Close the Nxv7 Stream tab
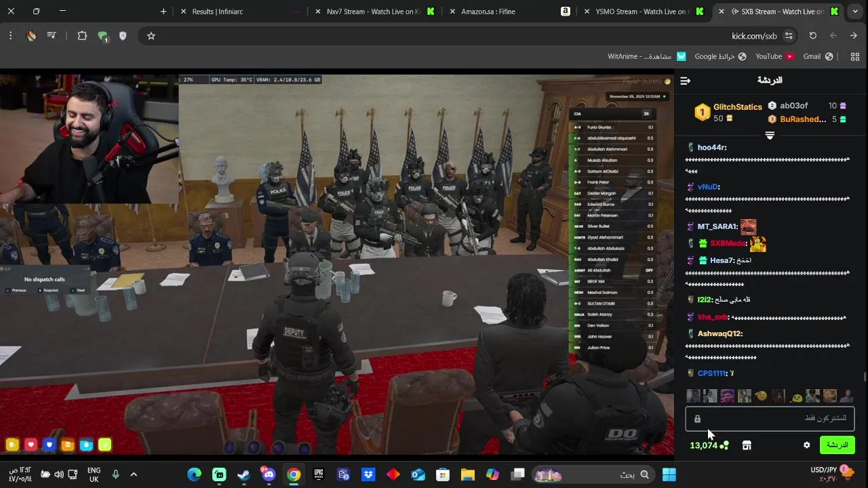Screen dimensions: 868x488 point(317,12)
